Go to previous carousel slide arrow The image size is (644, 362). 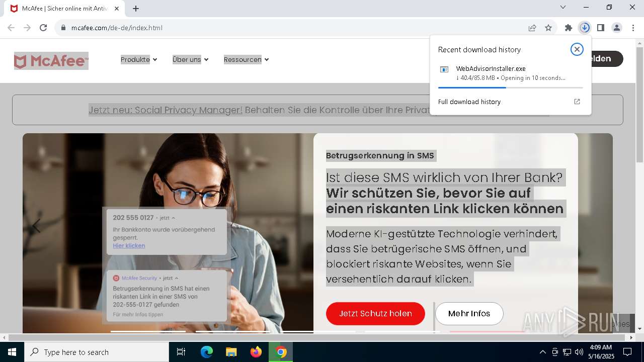tap(36, 226)
